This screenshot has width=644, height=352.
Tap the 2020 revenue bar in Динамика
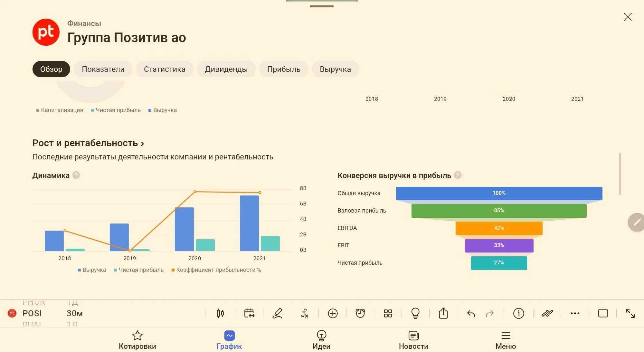(184, 229)
